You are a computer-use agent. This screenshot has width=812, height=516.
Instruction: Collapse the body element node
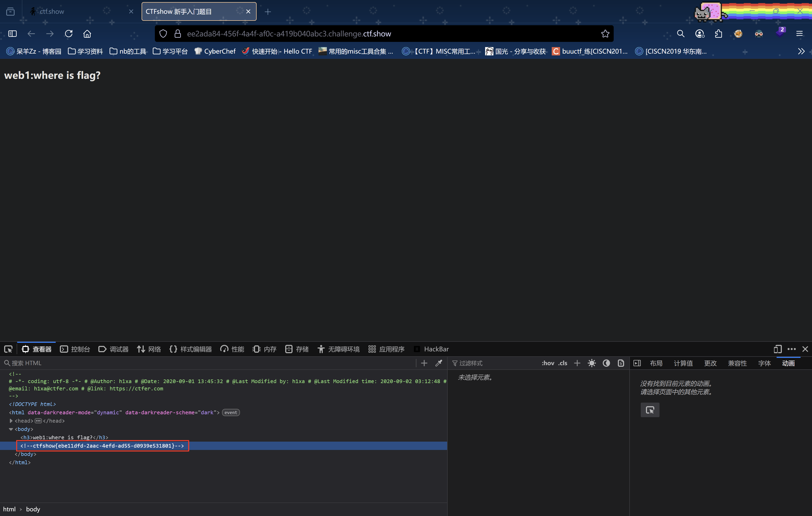pyautogui.click(x=11, y=429)
